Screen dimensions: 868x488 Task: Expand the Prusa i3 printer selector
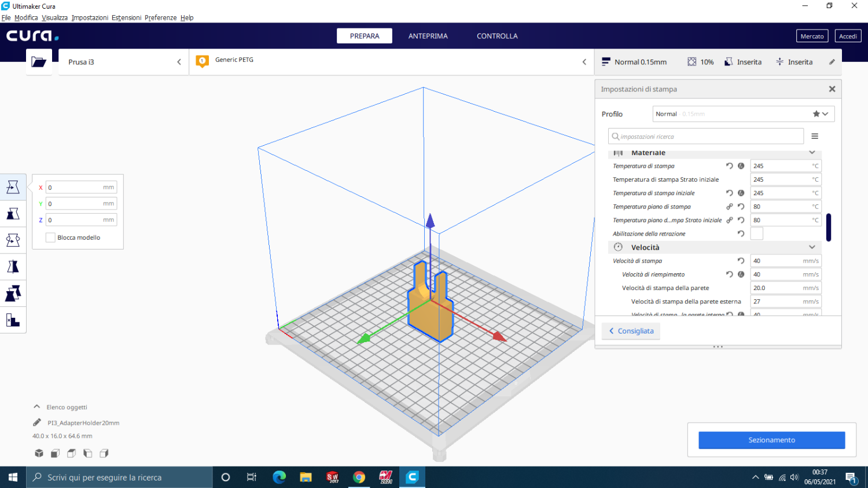tap(123, 62)
